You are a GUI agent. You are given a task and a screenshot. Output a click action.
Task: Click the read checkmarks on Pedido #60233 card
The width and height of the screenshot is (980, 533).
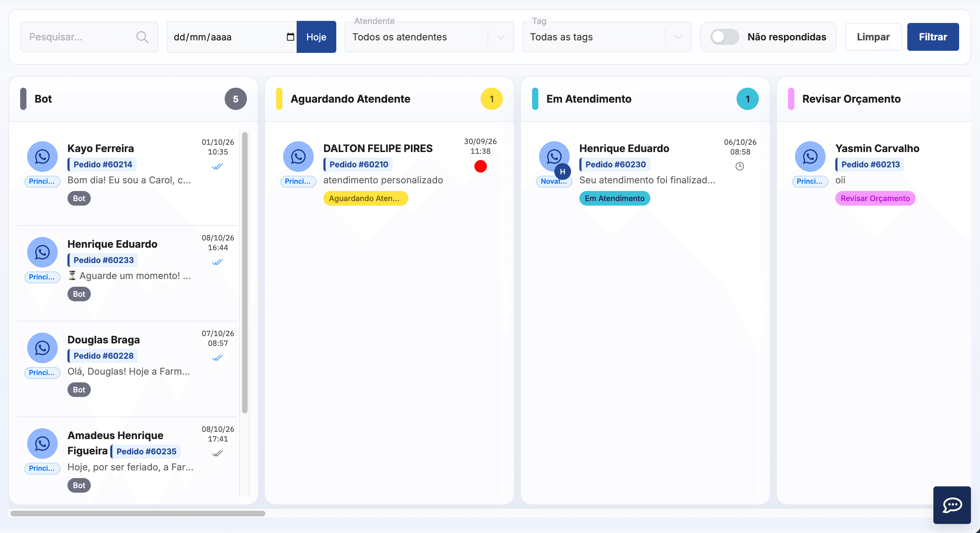point(217,262)
